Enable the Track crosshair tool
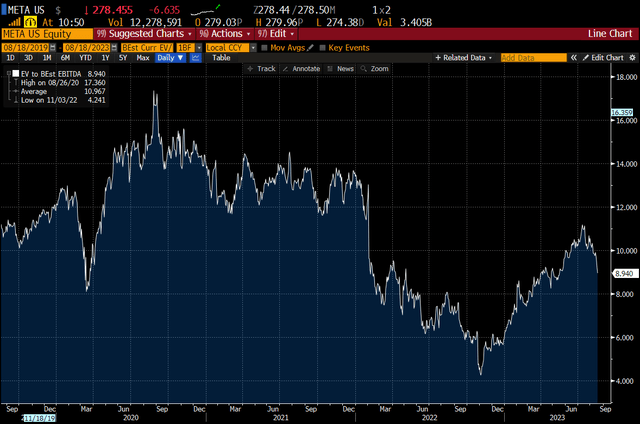This screenshot has width=640, height=424. (x=262, y=69)
